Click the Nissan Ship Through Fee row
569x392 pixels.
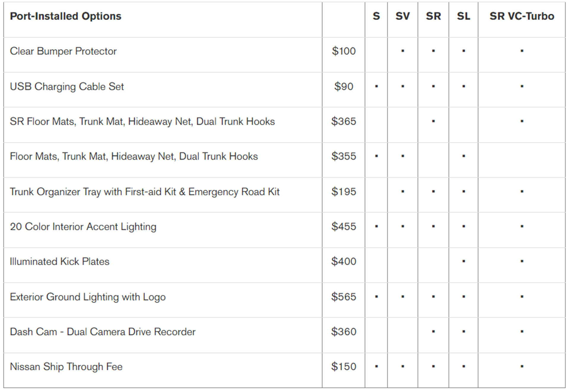click(x=66, y=367)
